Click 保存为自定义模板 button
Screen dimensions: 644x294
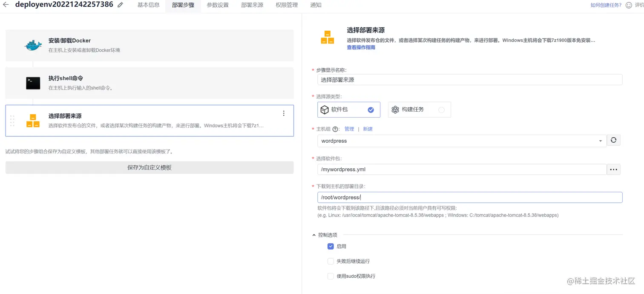149,167
